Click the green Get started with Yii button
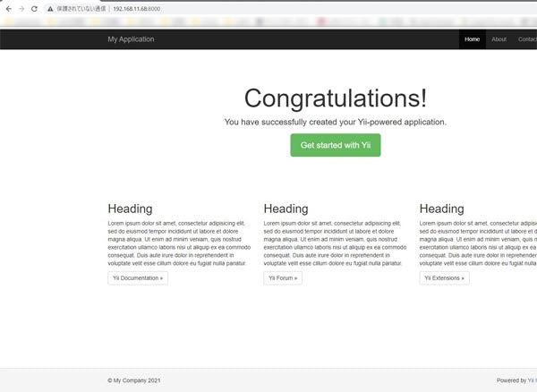Screen dimensions: 537x392 (x=336, y=145)
